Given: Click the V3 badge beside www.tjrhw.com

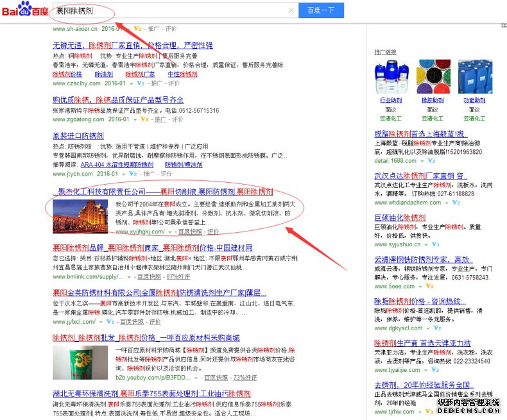Looking at the screenshot, I should (429, 412).
